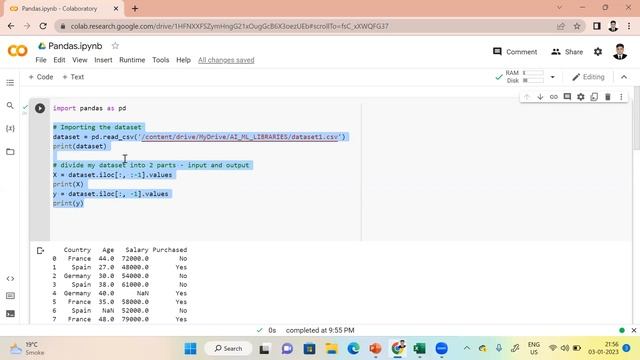The image size is (640, 360).
Task: Reload the browser page
Action: click(x=43, y=26)
